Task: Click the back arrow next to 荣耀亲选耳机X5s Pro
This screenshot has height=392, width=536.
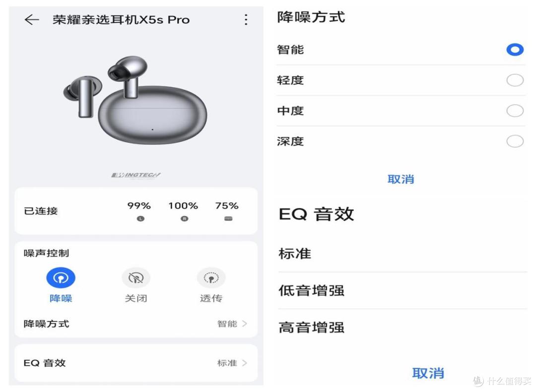Action: (31, 19)
